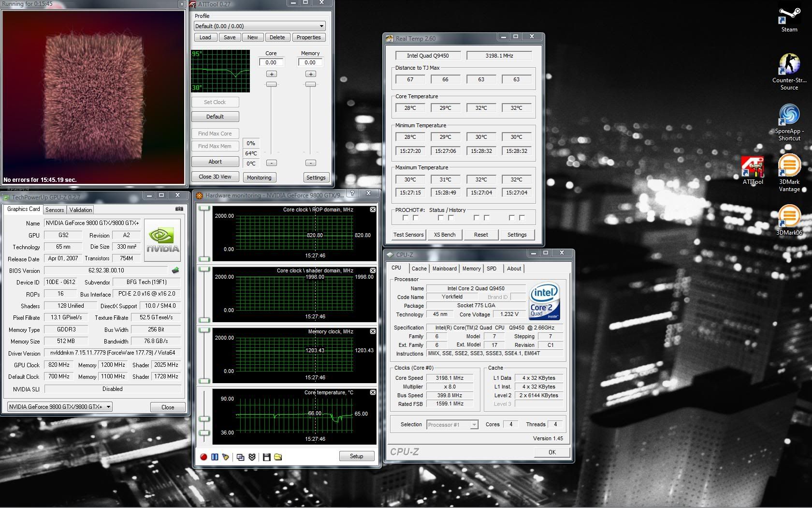Screen dimensions: 812x508
Task: Open the Memory tab in CPU-Z
Action: [x=471, y=269]
